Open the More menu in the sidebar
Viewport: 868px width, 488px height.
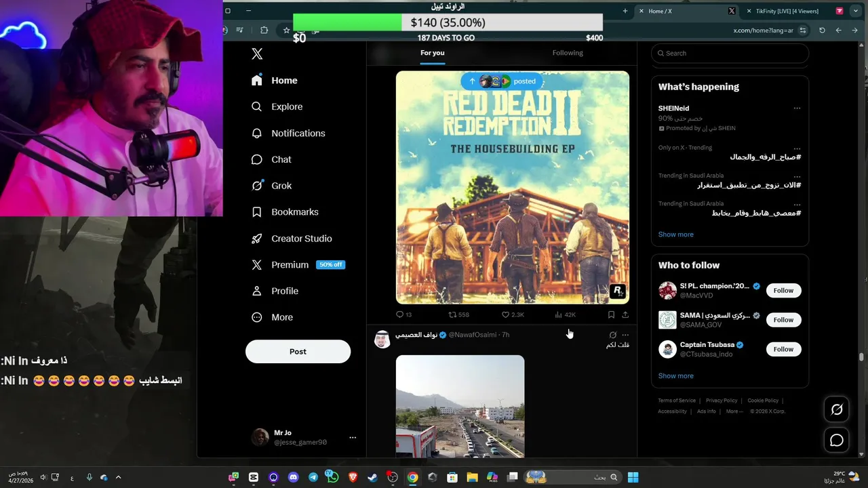[272, 317]
